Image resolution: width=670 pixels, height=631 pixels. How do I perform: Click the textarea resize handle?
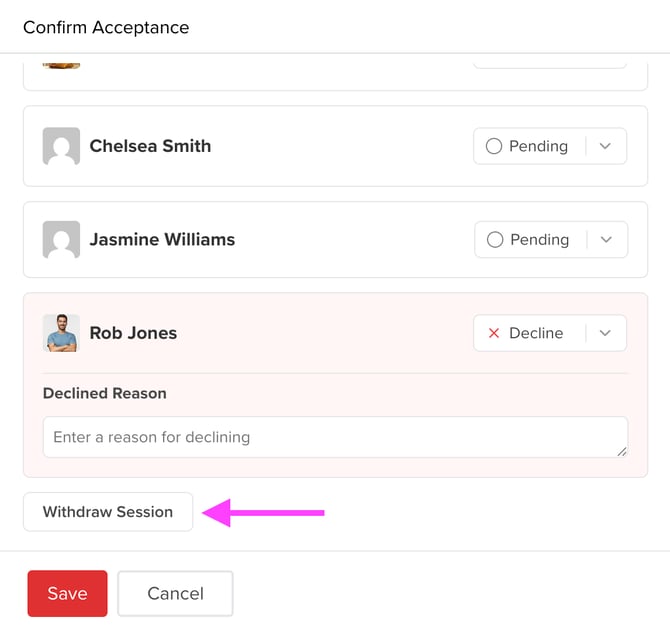(x=622, y=451)
